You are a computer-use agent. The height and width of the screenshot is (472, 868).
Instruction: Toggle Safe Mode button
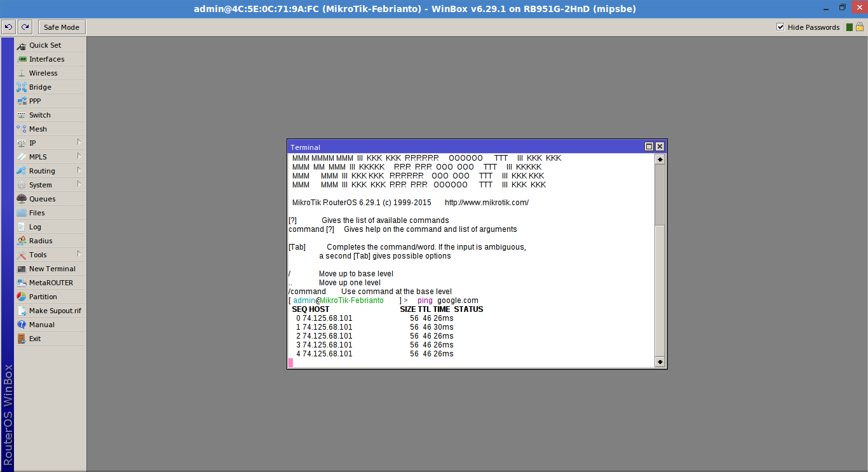pyautogui.click(x=62, y=27)
